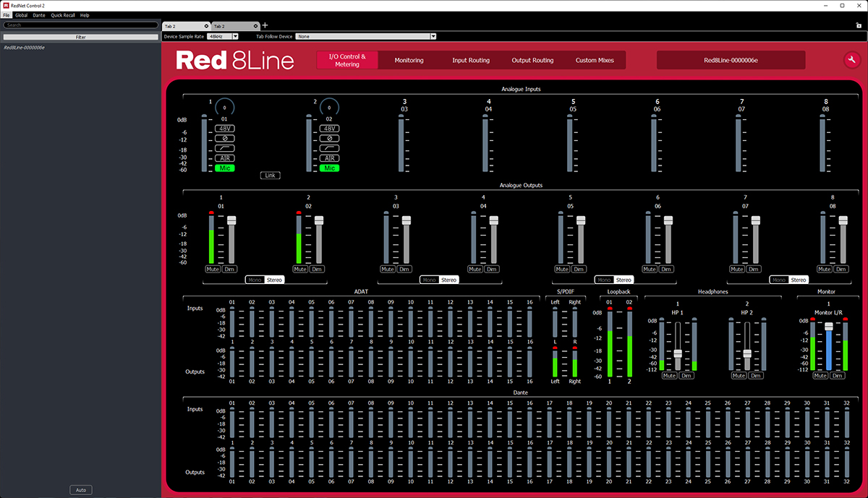Viewport: 868px width, 498px height.
Task: Click the gain knob of analogue input 2
Action: pos(329,106)
